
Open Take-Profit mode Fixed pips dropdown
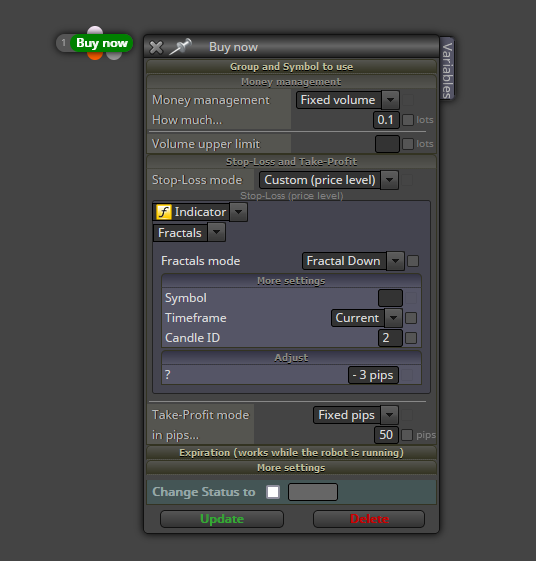(356, 415)
